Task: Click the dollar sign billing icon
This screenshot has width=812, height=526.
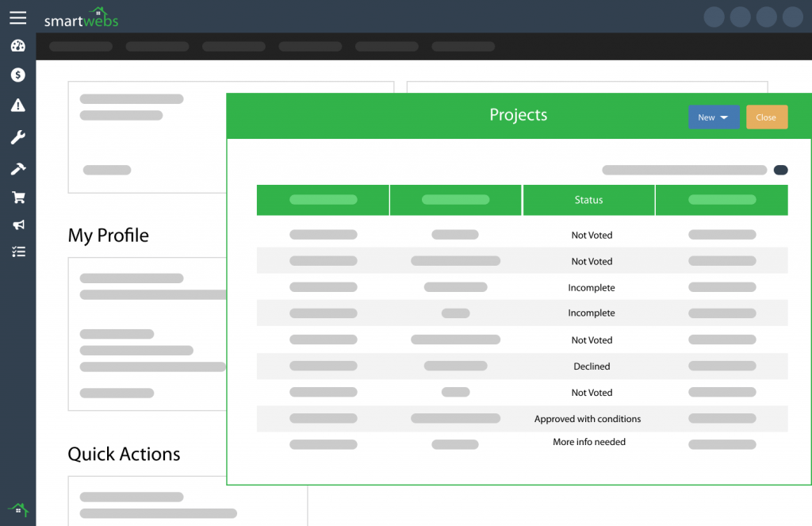Action: click(17, 75)
